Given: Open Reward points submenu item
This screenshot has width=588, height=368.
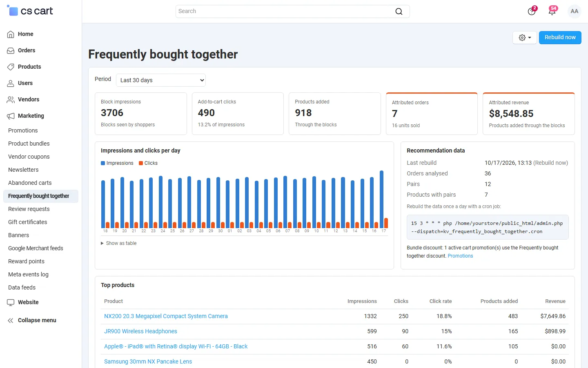Looking at the screenshot, I should tap(26, 261).
